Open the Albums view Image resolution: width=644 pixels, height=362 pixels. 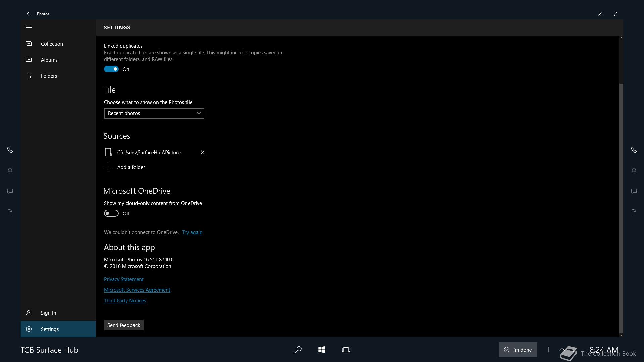click(x=58, y=60)
